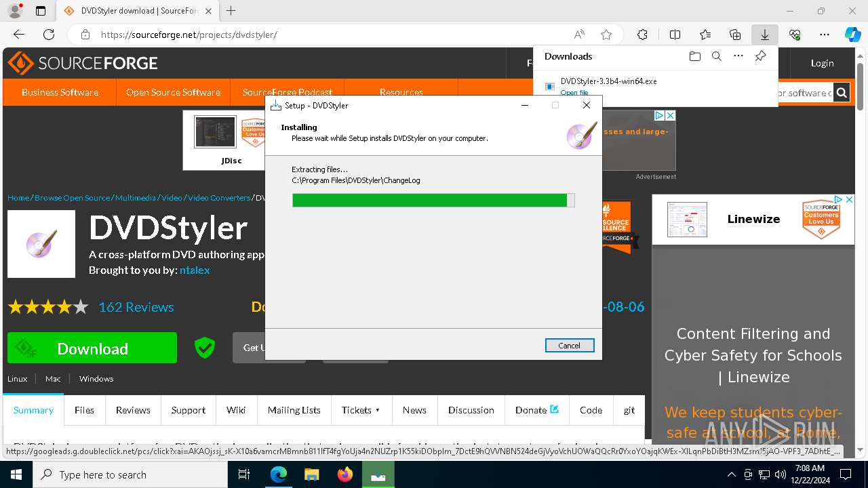The width and height of the screenshot is (868, 488).
Task: Select the Support tab
Action: pos(189,410)
